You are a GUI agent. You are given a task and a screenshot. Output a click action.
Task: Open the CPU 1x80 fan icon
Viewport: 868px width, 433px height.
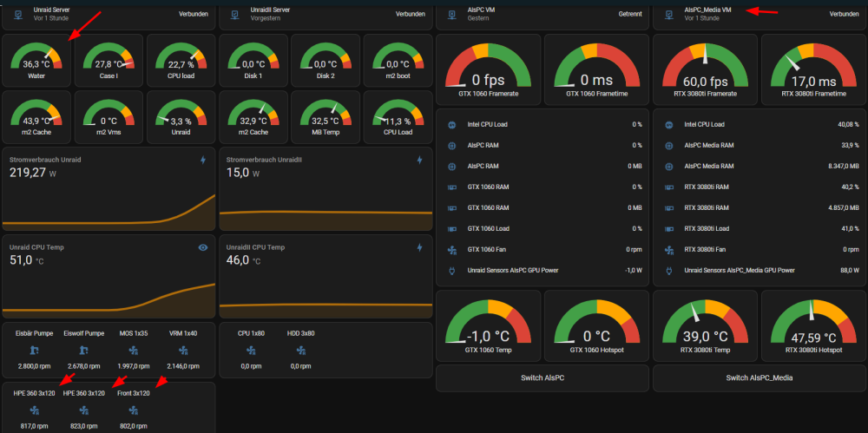252,350
